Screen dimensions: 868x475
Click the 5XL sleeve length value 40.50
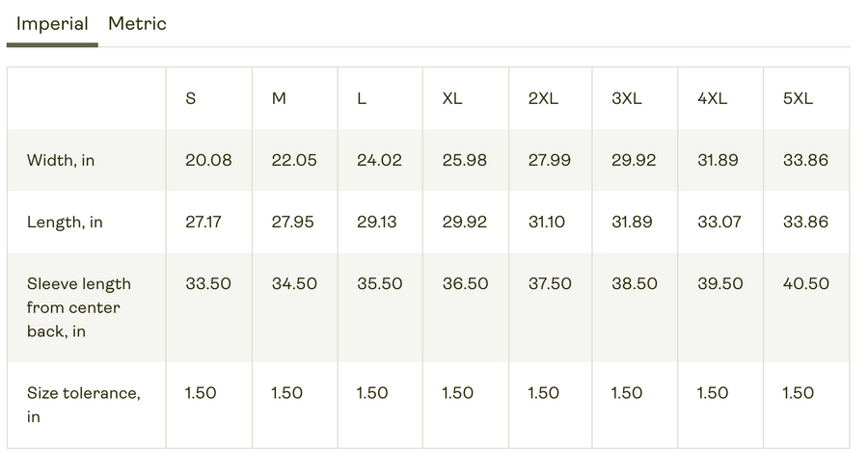(x=805, y=283)
